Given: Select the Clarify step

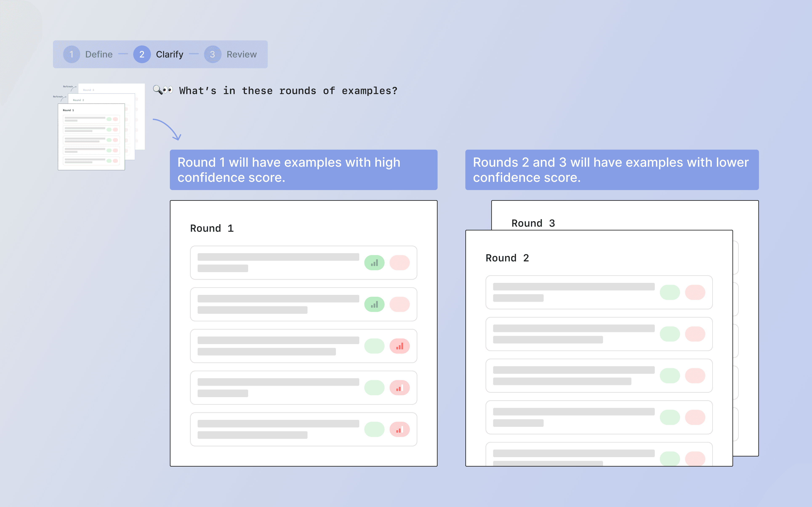Looking at the screenshot, I should tap(158, 54).
